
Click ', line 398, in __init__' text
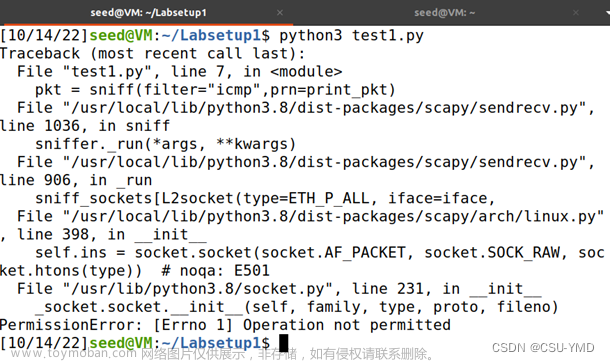click(103, 234)
